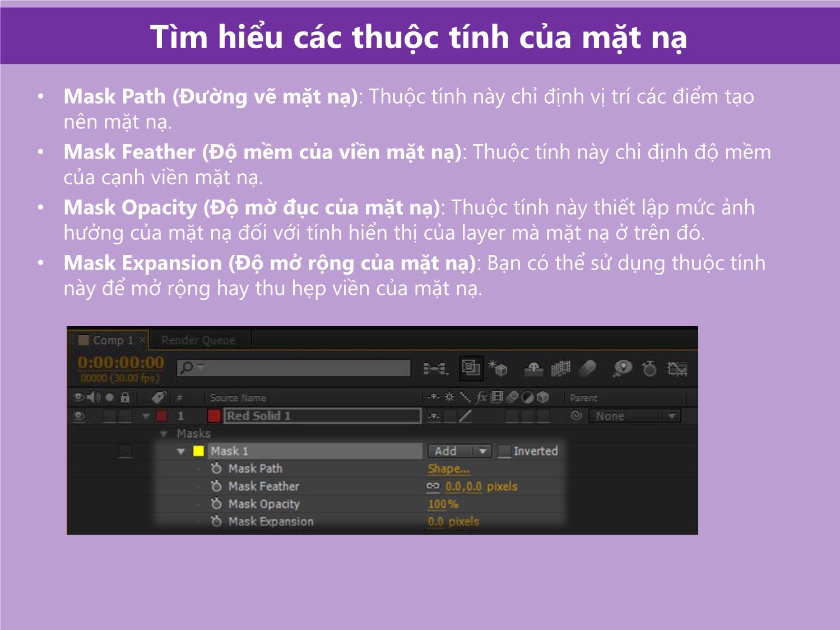Click Red Solid 1 quality slash switch
The height and width of the screenshot is (630, 840).
point(466,416)
